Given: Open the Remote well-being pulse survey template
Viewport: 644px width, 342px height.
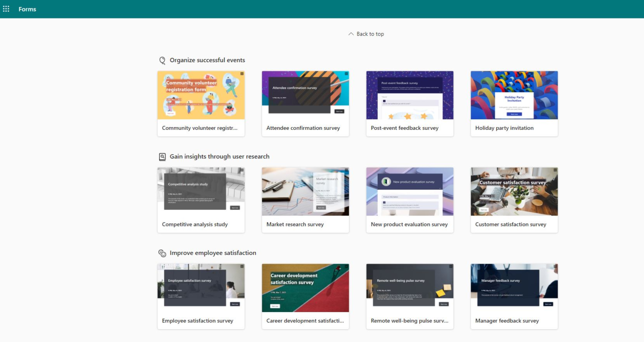Looking at the screenshot, I should 410,288.
